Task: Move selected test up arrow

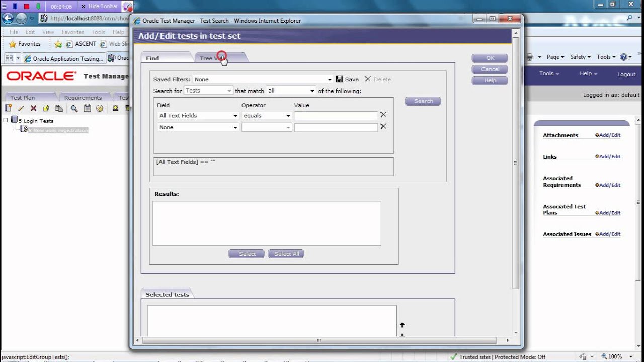Action: click(402, 325)
